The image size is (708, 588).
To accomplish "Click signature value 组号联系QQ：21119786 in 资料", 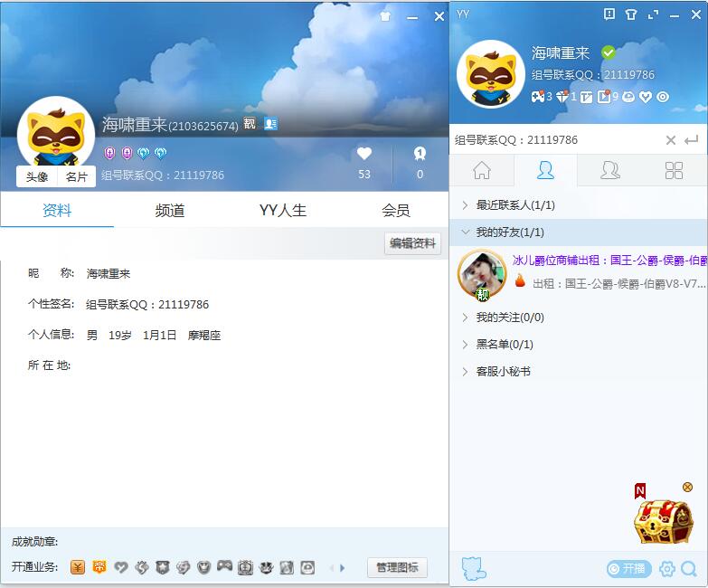I will pos(147,305).
